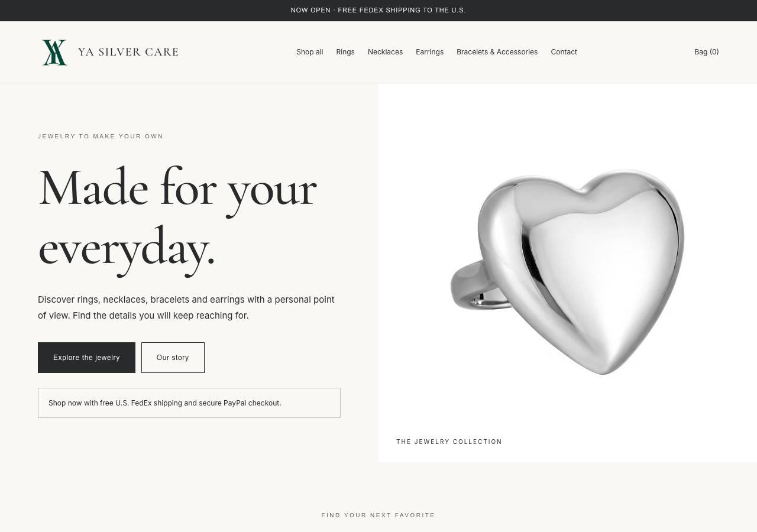
Task: Open Bracelets & Accessories page
Action: [x=497, y=52]
